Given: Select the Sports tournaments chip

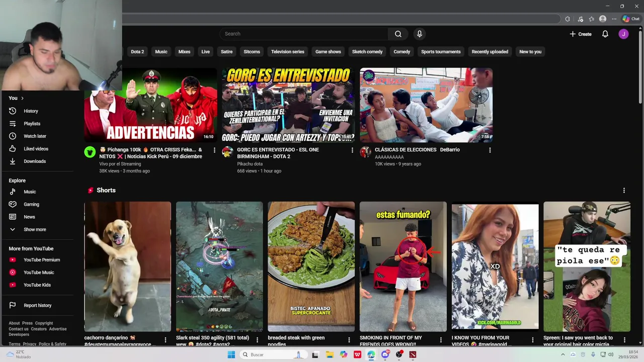Looking at the screenshot, I should [441, 52].
